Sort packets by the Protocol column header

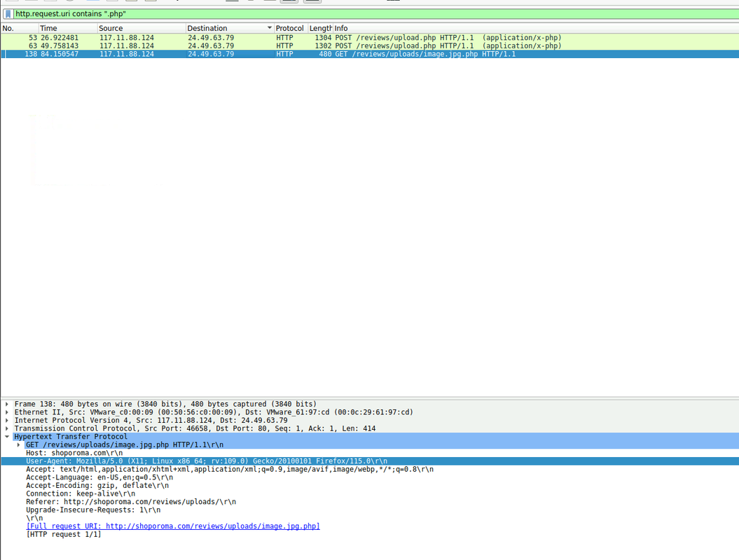290,28
